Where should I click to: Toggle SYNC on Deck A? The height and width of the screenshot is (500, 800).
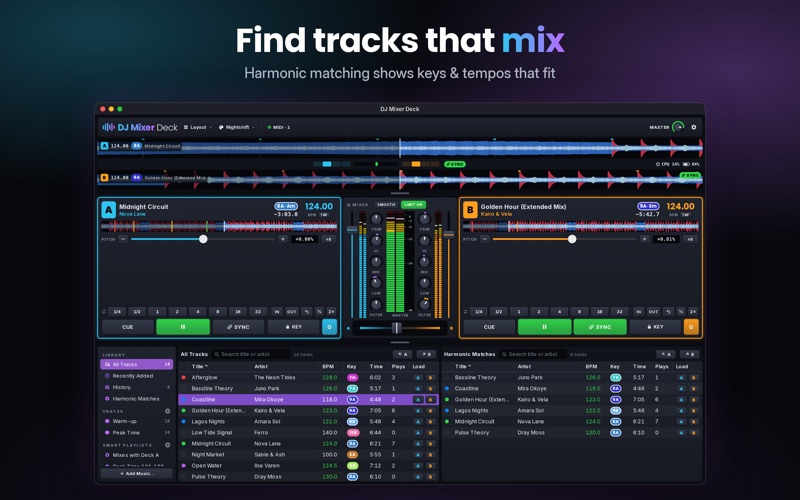(238, 327)
